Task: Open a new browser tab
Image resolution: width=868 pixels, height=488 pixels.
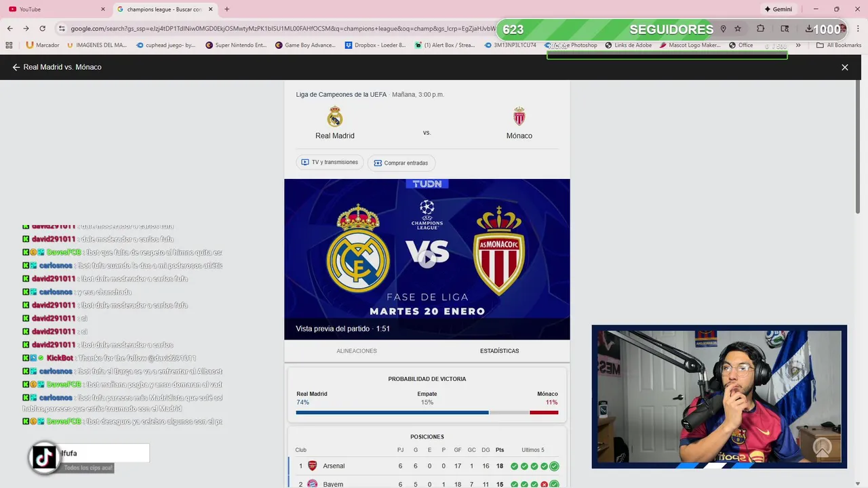Action: point(226,9)
